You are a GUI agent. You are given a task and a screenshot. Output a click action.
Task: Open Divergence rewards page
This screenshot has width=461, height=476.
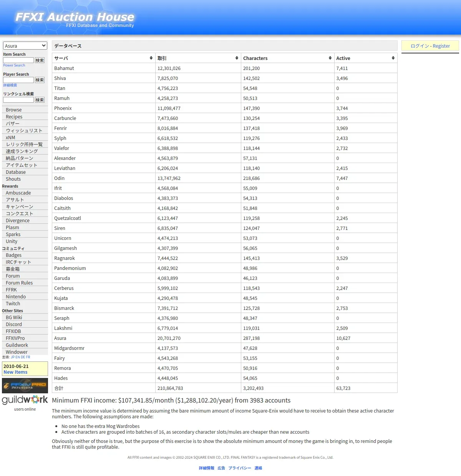pyautogui.click(x=25, y=220)
